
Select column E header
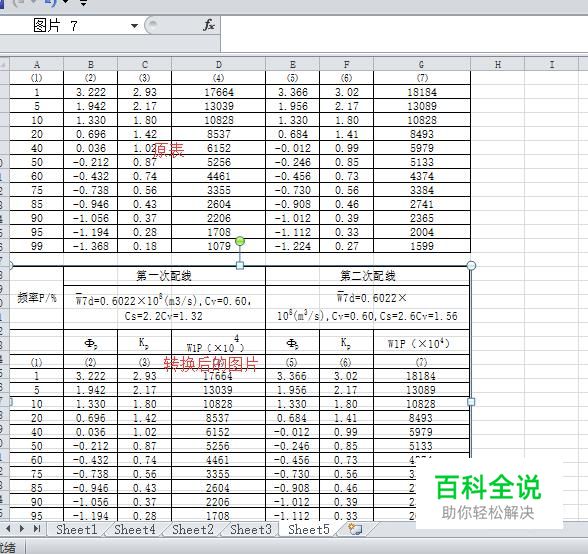[292, 65]
